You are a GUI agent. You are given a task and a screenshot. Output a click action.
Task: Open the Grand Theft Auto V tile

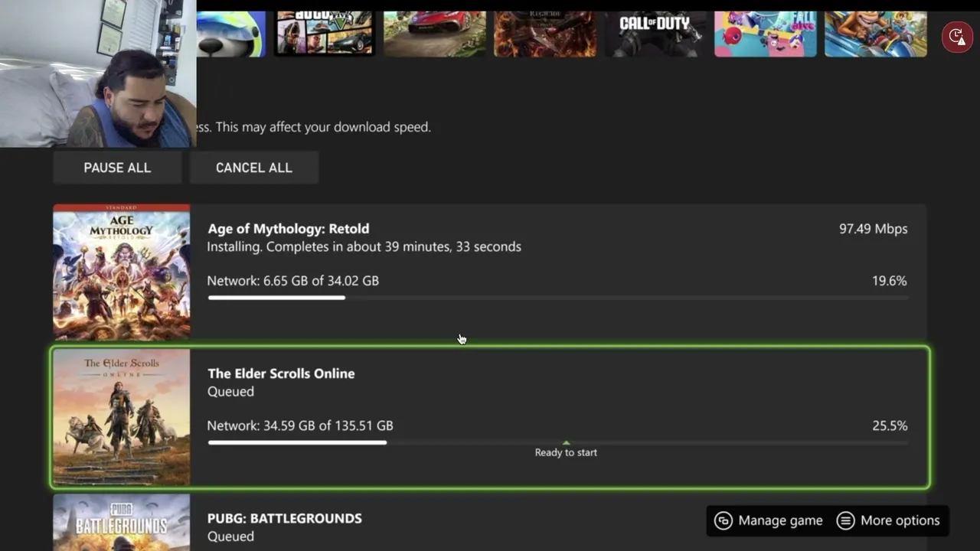point(325,34)
